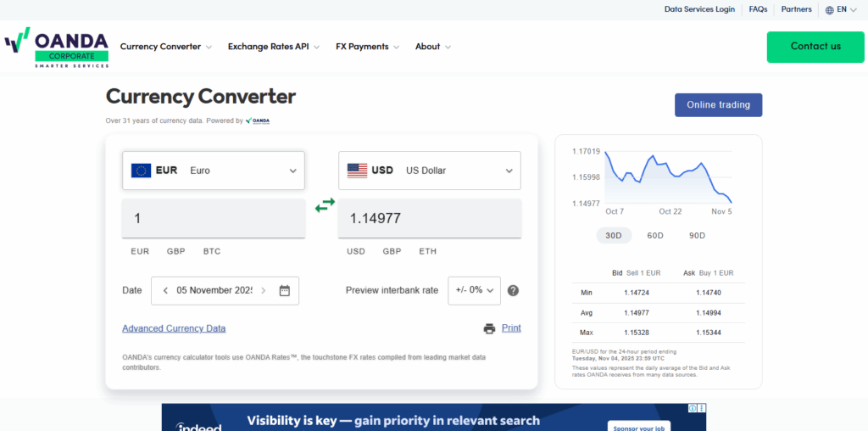Click the printer icon
The height and width of the screenshot is (431, 868).
point(489,328)
